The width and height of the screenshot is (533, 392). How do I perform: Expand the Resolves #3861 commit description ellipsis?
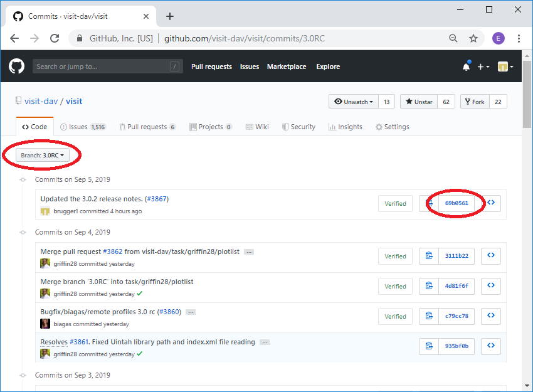click(265, 342)
